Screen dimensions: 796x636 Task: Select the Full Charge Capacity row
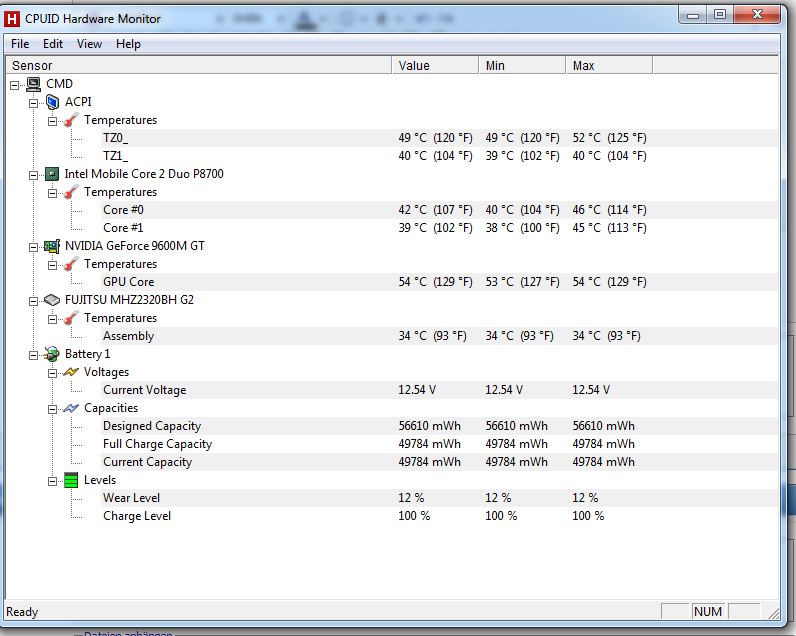coord(439,444)
